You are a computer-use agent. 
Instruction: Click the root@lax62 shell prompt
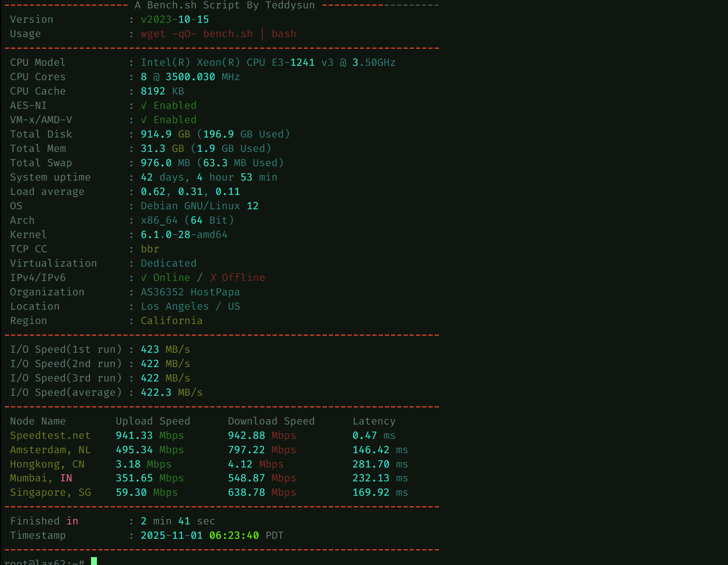pos(45,562)
